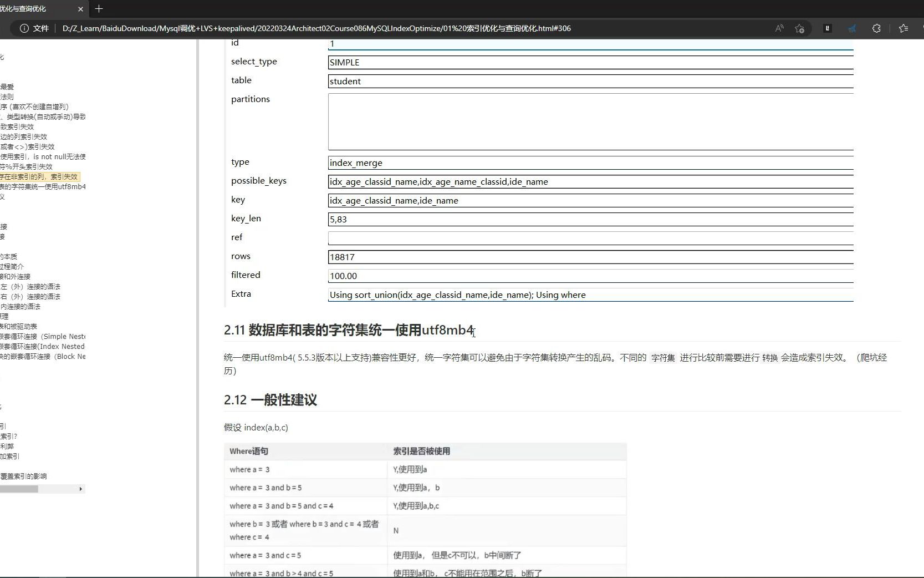Image resolution: width=924 pixels, height=578 pixels.
Task: Click the text 假设 index(a,b,c)
Action: coord(256,428)
